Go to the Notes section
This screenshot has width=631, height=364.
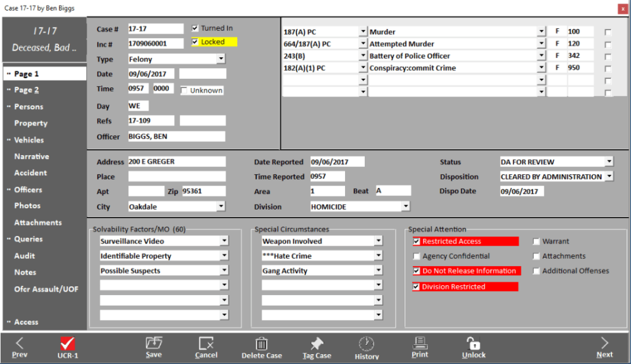25,272
